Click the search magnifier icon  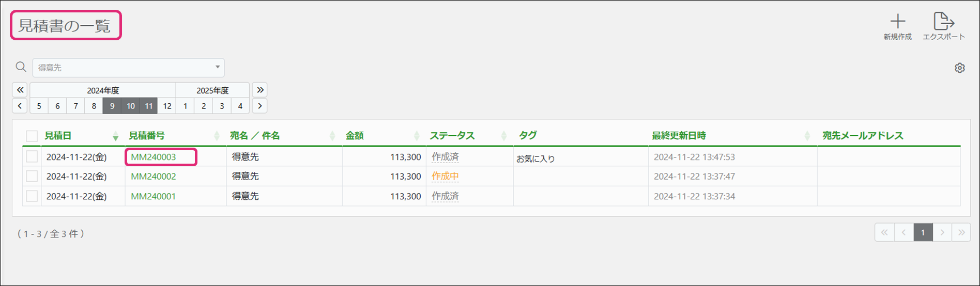pos(21,67)
